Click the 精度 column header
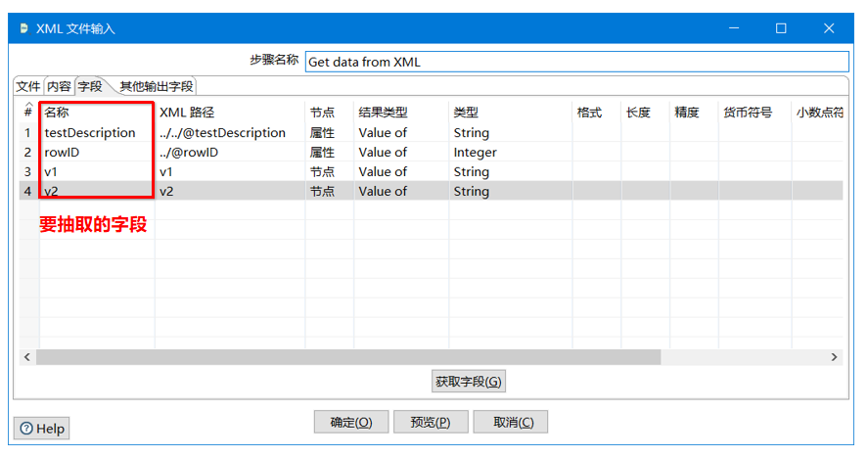Image resolution: width=868 pixels, height=457 pixels. (694, 113)
